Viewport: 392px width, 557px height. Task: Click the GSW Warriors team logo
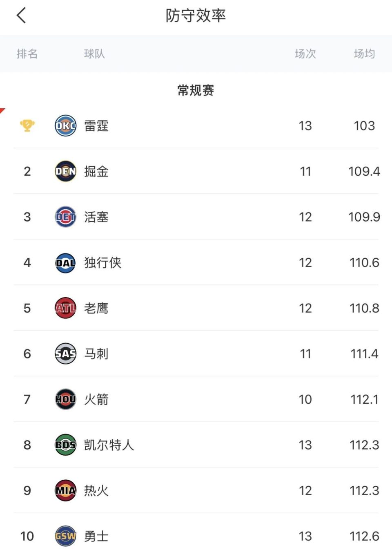tap(65, 536)
